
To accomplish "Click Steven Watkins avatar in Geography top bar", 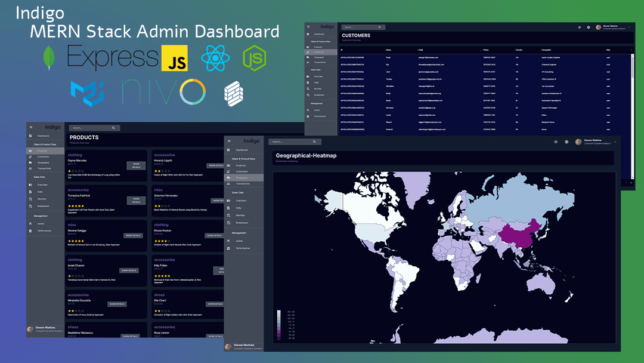I will pos(578,142).
